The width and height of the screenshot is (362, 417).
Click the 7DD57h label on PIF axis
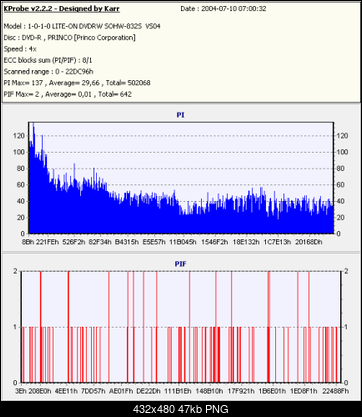tap(93, 391)
